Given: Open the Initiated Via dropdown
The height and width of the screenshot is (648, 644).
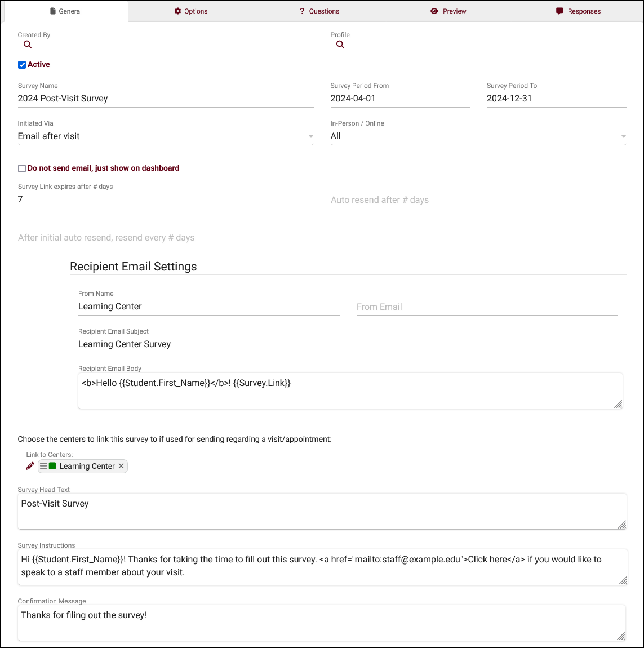Looking at the screenshot, I should coord(165,136).
